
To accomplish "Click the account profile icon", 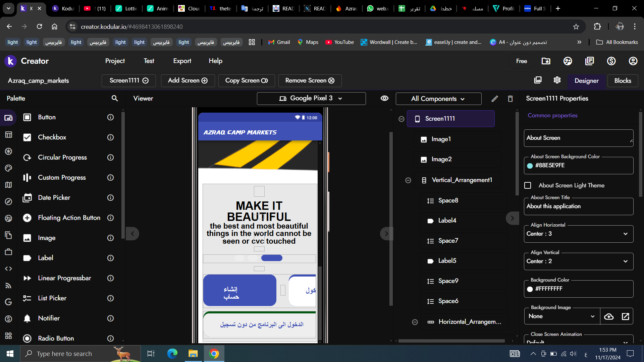I will click(633, 61).
